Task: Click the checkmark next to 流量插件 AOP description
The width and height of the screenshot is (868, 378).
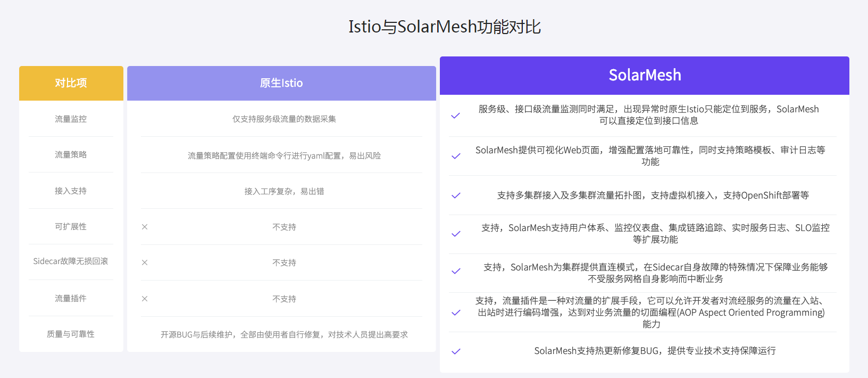Action: click(456, 313)
